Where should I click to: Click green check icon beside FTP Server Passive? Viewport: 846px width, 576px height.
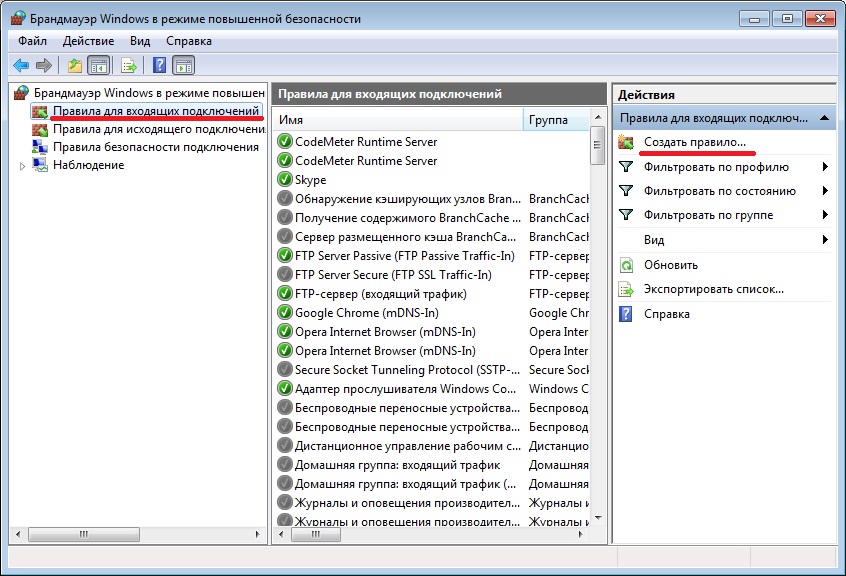[x=284, y=256]
